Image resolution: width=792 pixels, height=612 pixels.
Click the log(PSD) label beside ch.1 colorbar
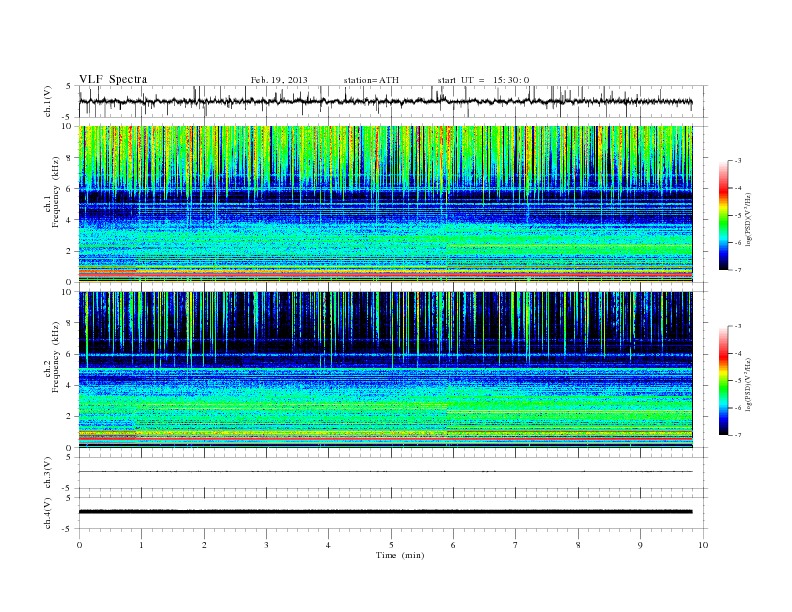(748, 220)
